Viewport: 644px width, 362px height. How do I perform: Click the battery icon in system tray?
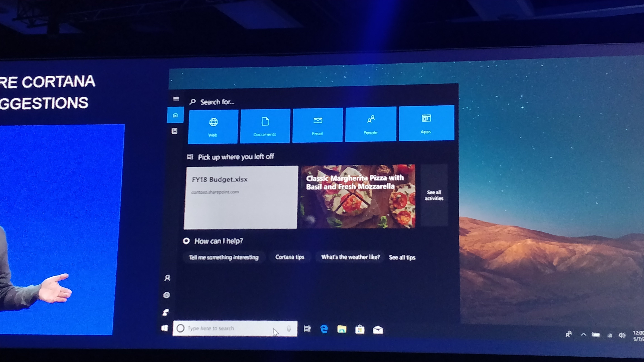(x=596, y=335)
